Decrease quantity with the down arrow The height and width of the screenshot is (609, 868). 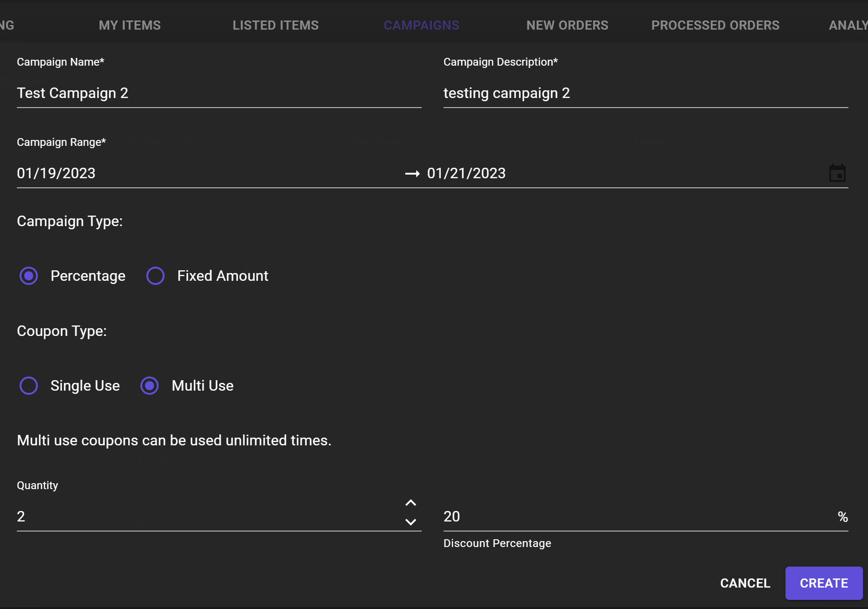pos(410,522)
